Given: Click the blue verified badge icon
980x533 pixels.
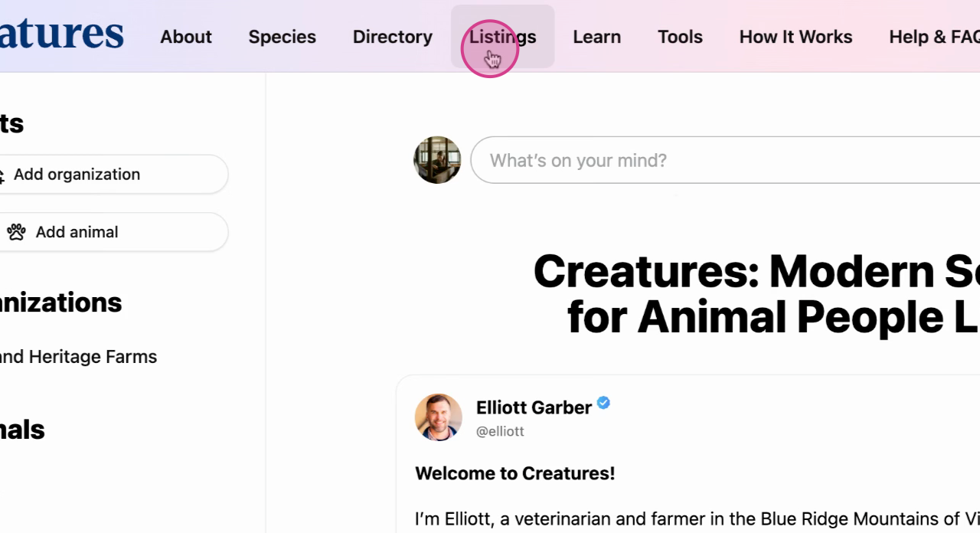Looking at the screenshot, I should point(603,403).
